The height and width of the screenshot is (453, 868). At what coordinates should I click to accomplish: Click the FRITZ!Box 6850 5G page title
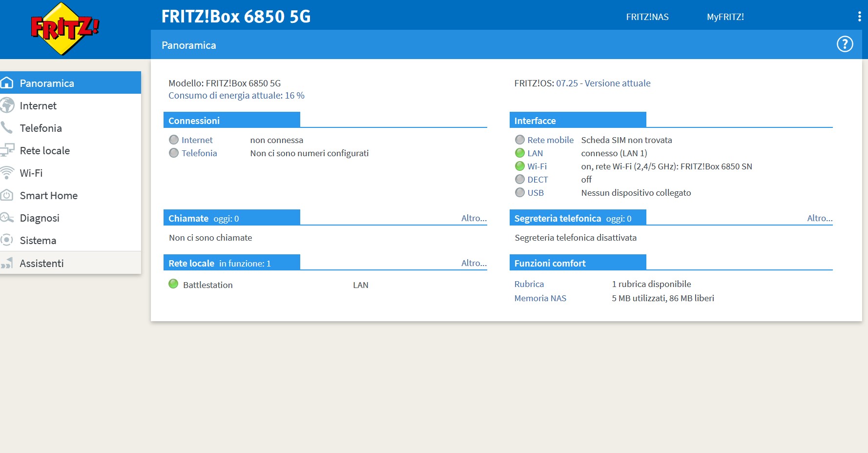point(236,16)
